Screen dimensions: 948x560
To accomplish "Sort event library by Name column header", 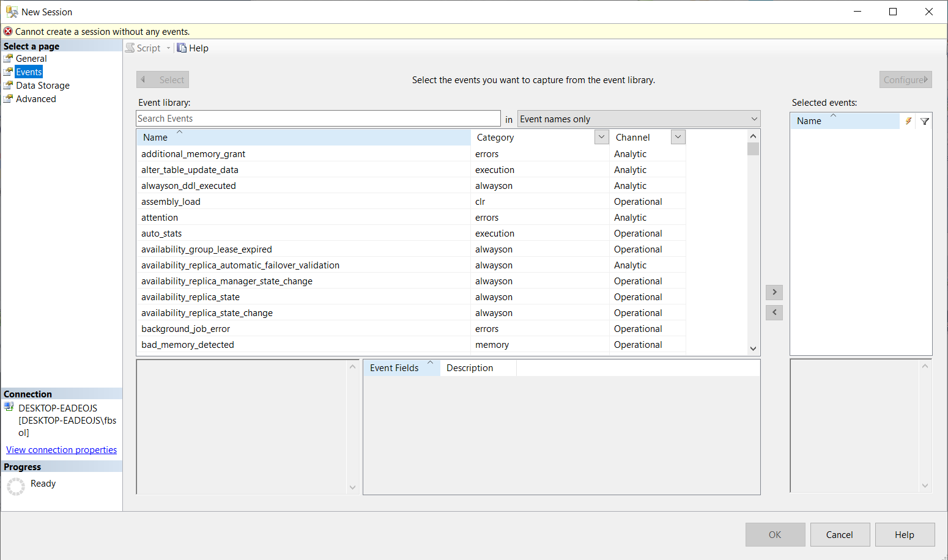I will [x=155, y=138].
